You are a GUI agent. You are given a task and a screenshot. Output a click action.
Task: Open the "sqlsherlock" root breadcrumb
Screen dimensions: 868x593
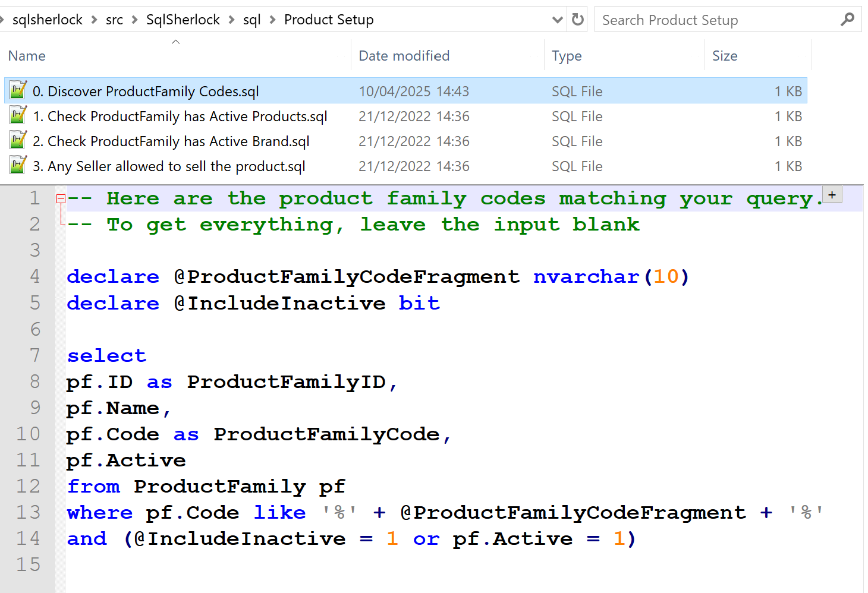48,19
